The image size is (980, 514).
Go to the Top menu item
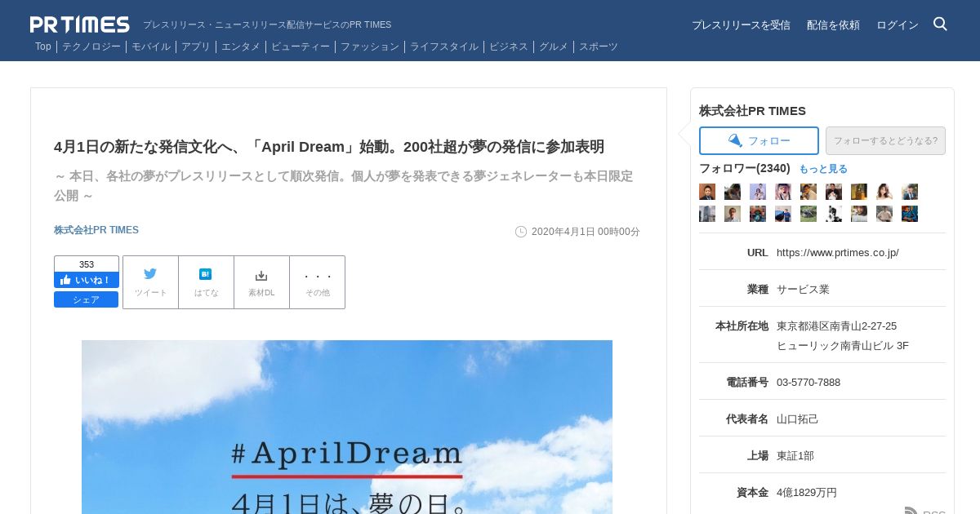[43, 47]
